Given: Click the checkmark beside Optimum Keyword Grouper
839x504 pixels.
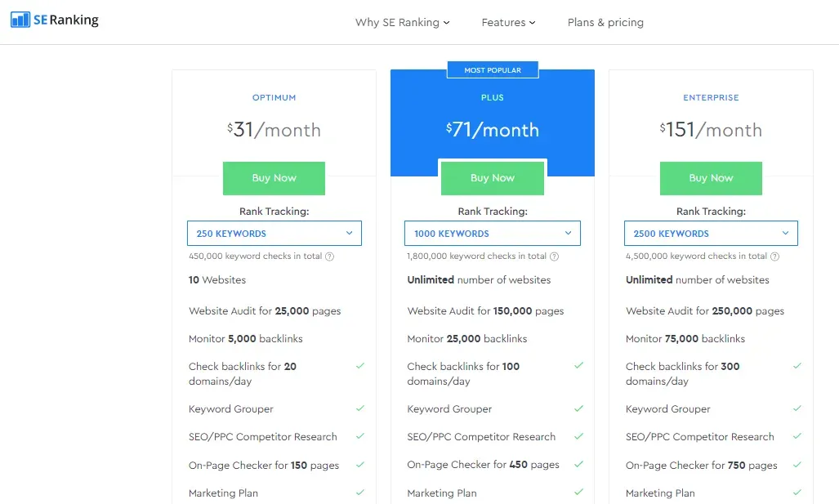Looking at the screenshot, I should (x=359, y=408).
